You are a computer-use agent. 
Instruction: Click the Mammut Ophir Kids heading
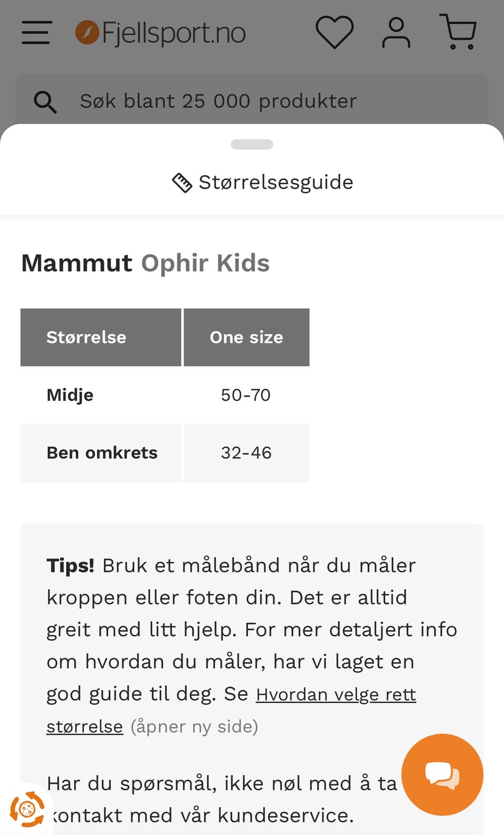point(145,263)
